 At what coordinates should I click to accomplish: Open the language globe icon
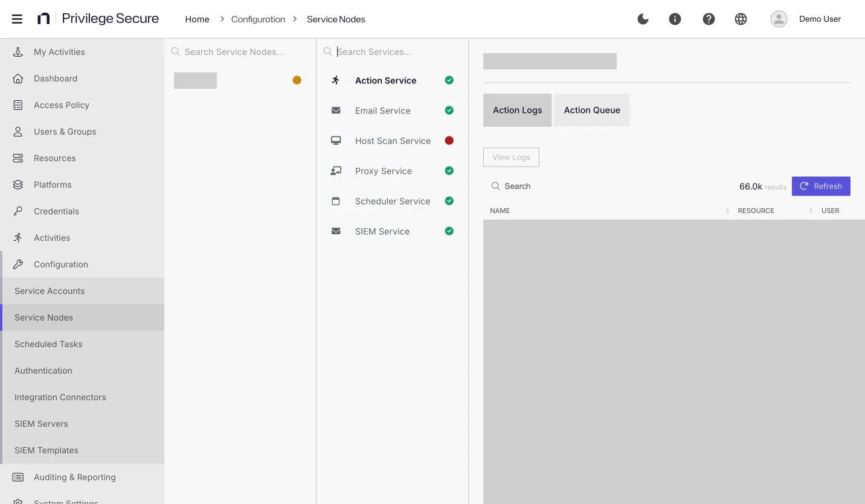[x=741, y=19]
